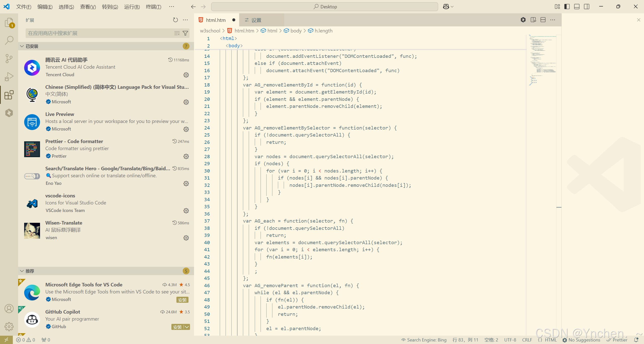Image resolution: width=644 pixels, height=344 pixels.
Task: Switch to the 设置 settings tab
Action: (256, 20)
